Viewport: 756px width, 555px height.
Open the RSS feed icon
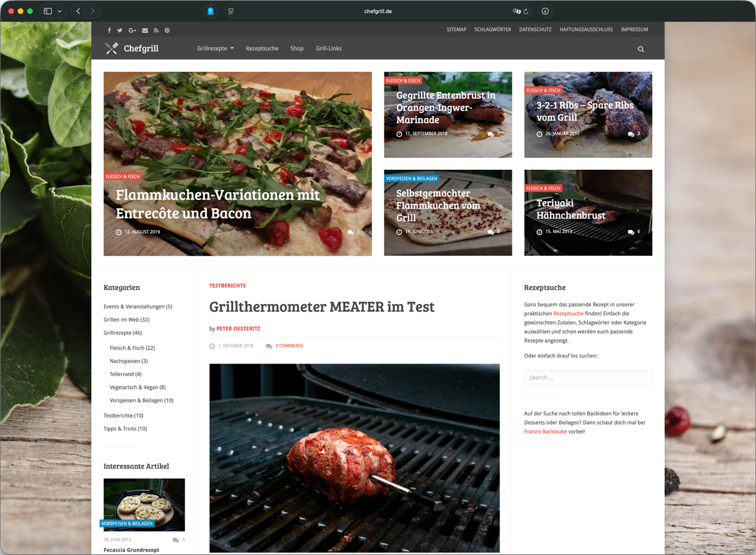pyautogui.click(x=156, y=30)
